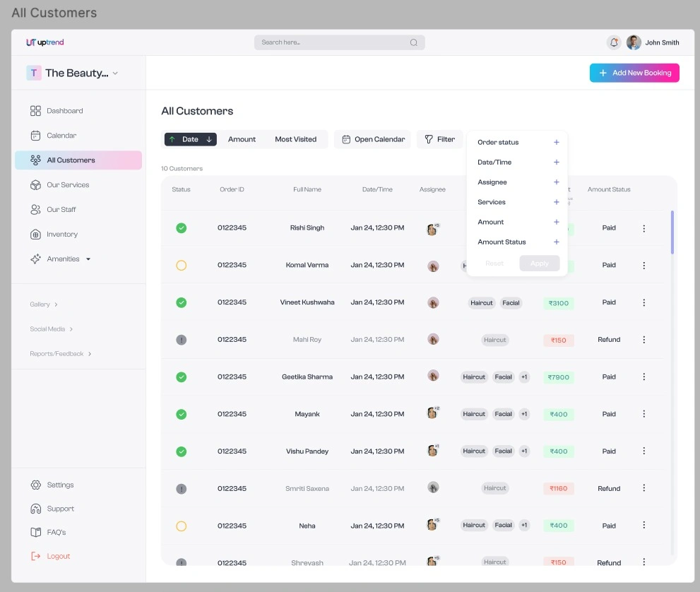Viewport: 700px width, 592px height.
Task: Click Reset in filter popup
Action: (494, 264)
